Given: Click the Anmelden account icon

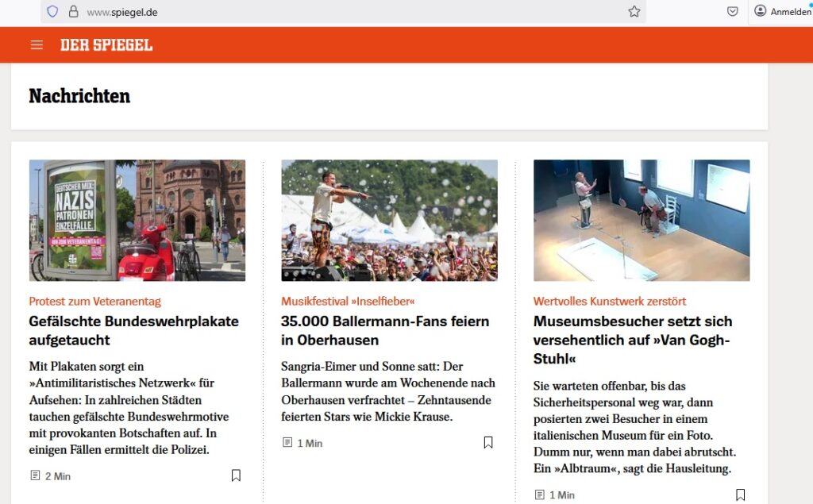Looking at the screenshot, I should click(761, 11).
